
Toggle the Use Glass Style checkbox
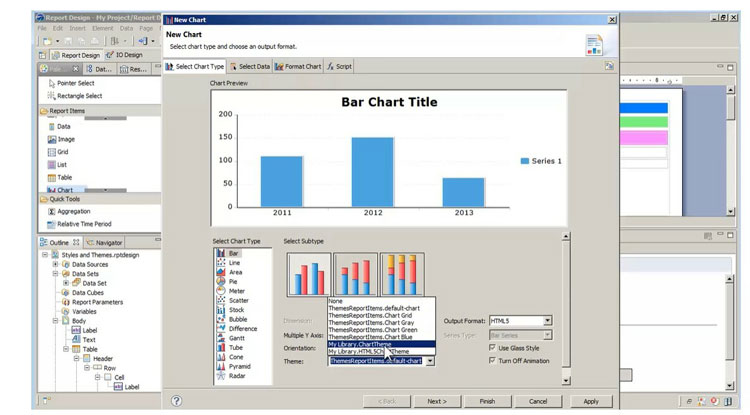(492, 347)
